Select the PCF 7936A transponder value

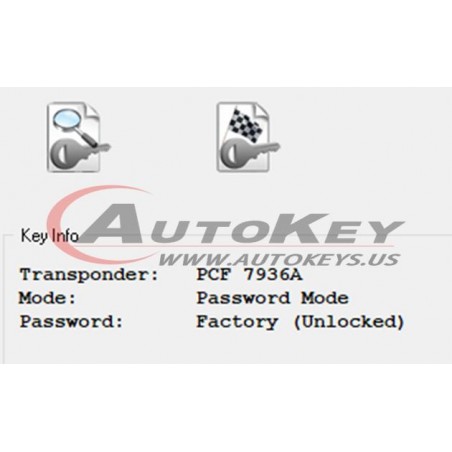click(249, 275)
